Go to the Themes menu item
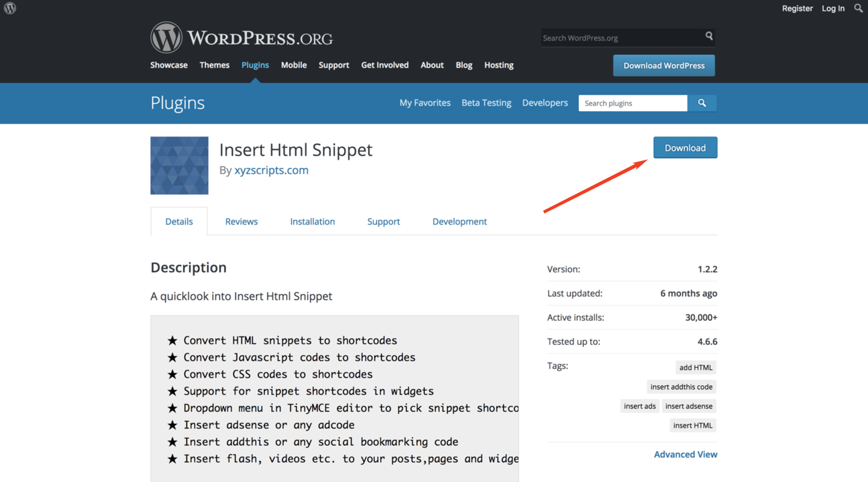Screen dimensions: 868x482 pos(214,65)
